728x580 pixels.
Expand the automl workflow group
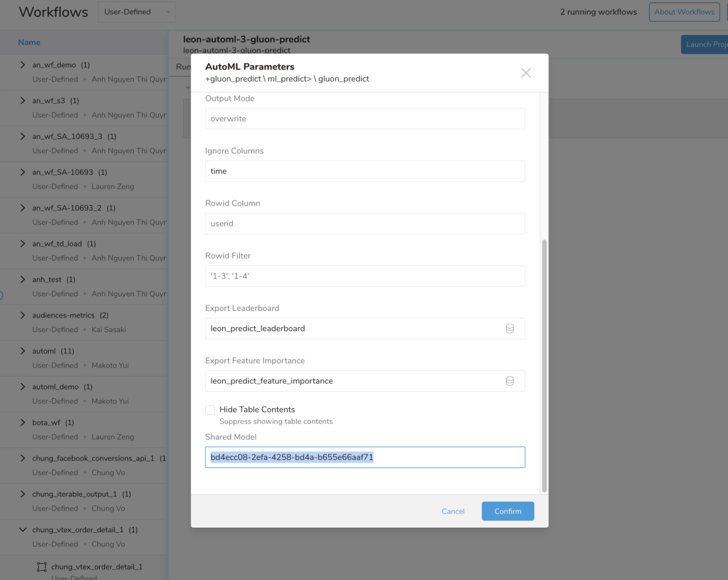pyautogui.click(x=23, y=351)
